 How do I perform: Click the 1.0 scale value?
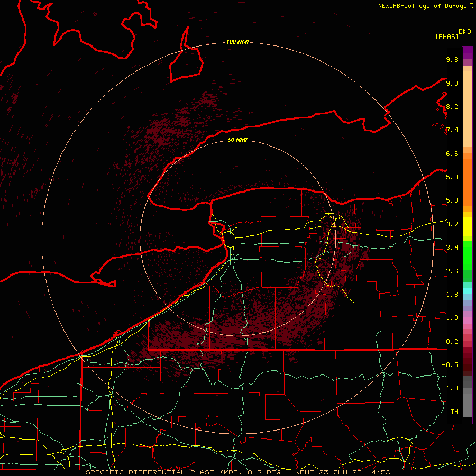[452, 318]
